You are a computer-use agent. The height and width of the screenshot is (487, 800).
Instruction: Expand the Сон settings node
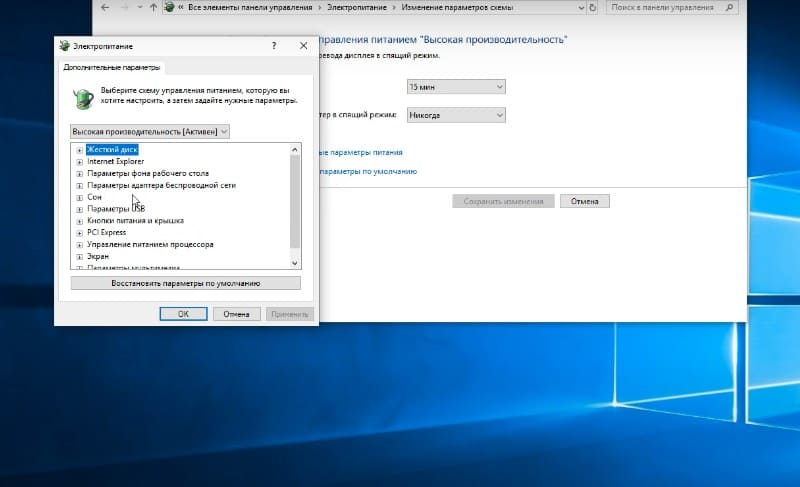[79, 197]
